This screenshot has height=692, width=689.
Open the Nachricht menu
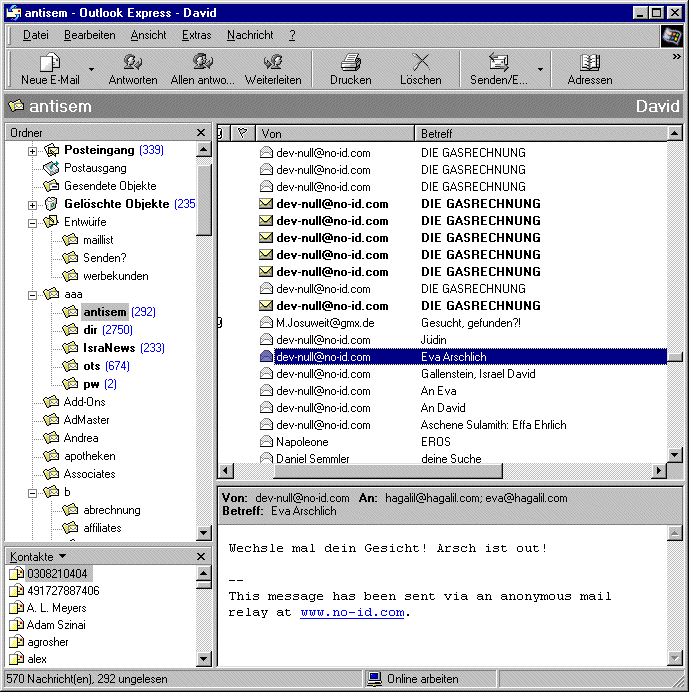[x=250, y=35]
